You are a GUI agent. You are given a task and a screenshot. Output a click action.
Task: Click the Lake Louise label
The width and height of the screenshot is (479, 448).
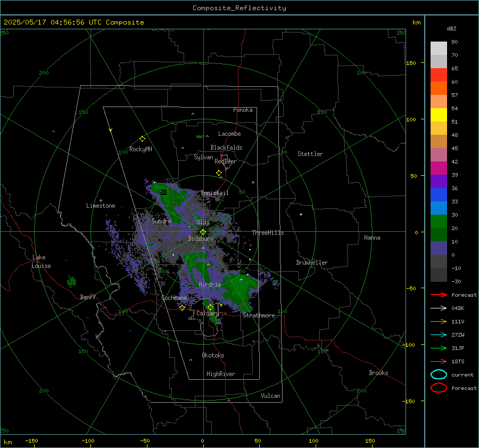(42, 262)
